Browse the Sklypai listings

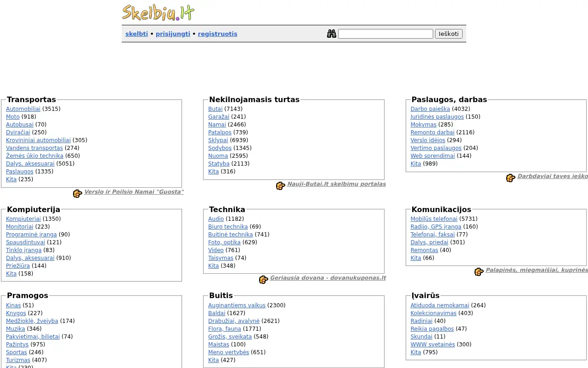tap(218, 140)
